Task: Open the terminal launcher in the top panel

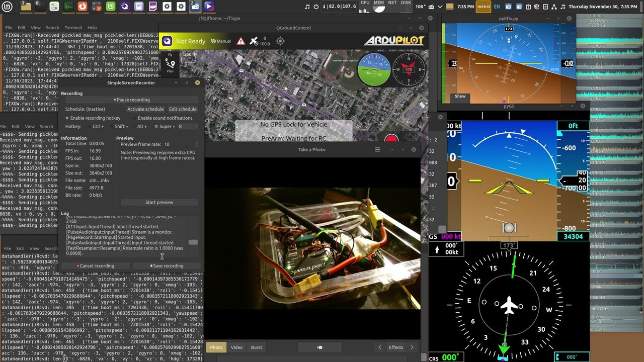Action: [40, 7]
